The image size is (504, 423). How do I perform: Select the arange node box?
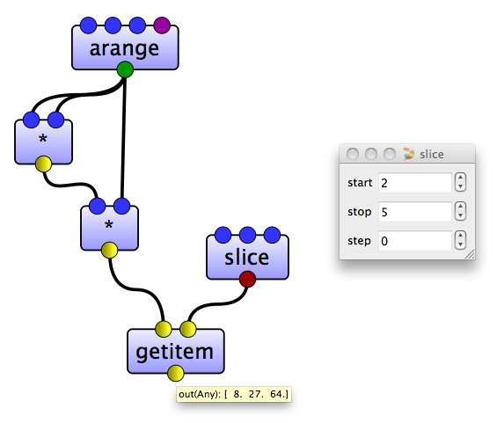click(x=125, y=47)
